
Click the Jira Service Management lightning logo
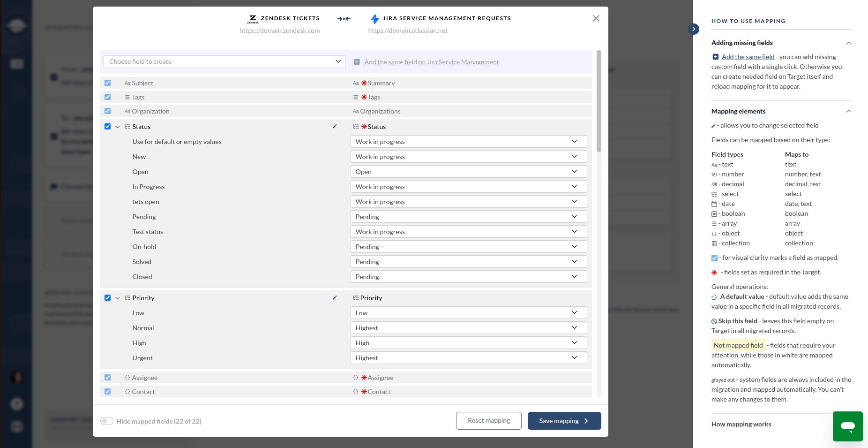tap(374, 18)
